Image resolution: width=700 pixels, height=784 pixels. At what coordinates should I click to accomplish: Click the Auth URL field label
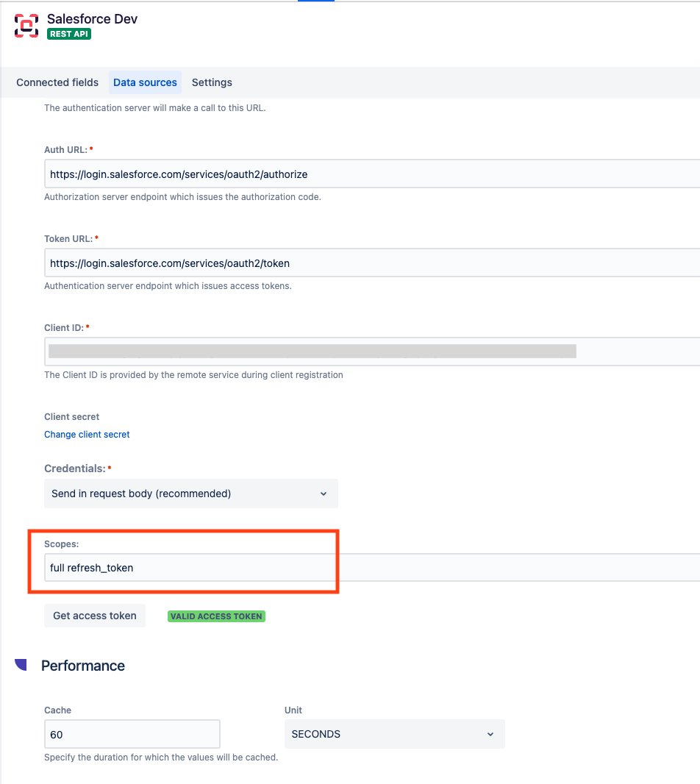[65, 149]
